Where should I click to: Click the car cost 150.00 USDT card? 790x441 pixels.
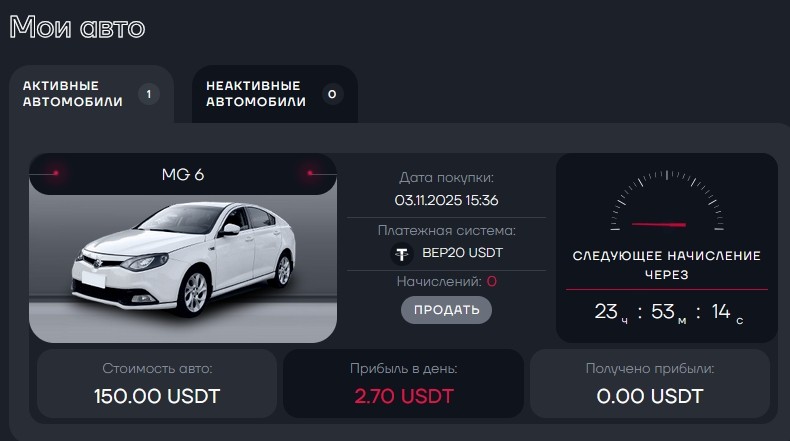click(x=157, y=383)
